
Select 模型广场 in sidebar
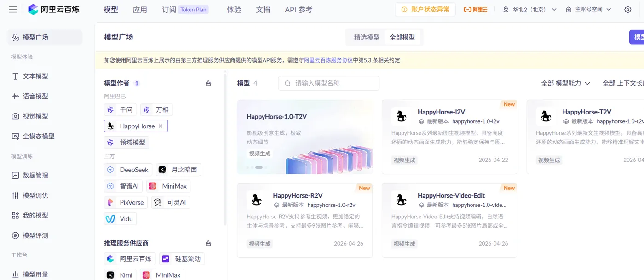[x=45, y=37]
